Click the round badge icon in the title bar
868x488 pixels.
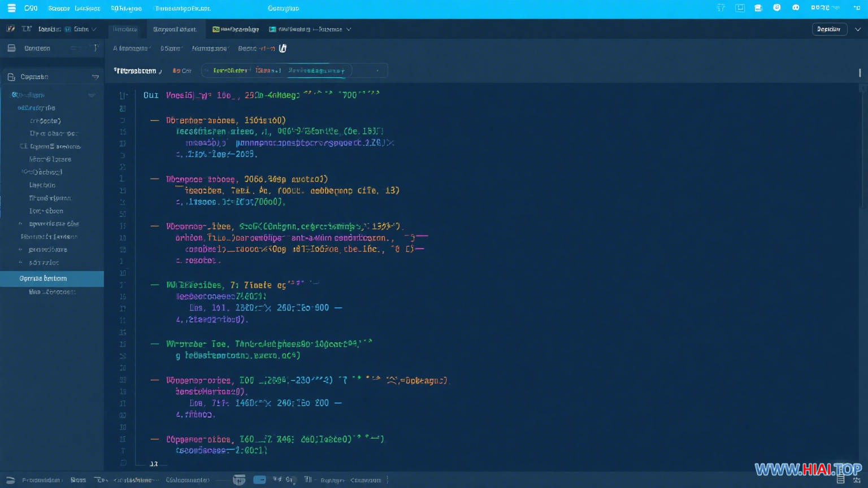point(777,8)
